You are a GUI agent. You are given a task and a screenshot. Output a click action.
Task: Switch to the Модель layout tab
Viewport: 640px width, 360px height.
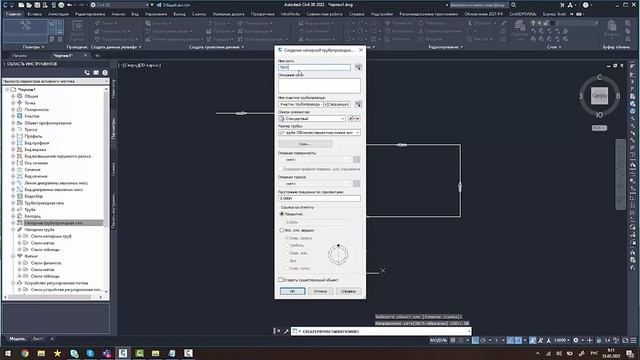pos(17,339)
